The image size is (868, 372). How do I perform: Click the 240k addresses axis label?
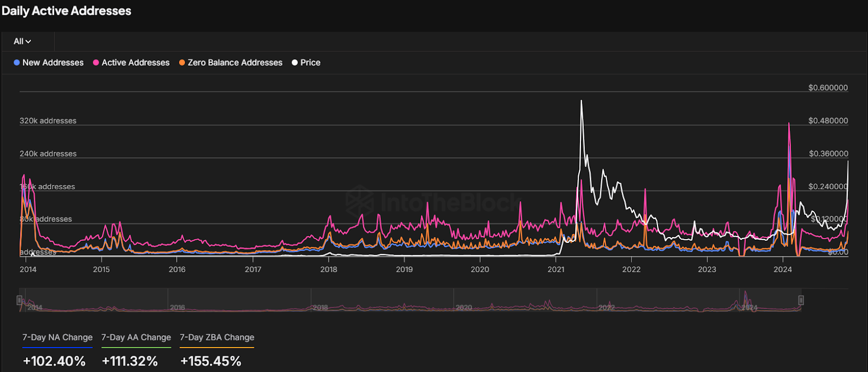48,154
